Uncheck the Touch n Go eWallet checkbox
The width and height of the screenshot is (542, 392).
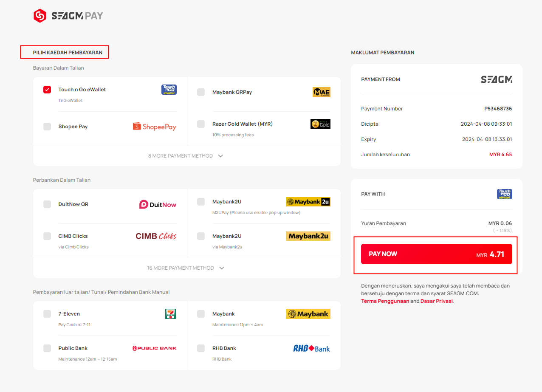pos(47,90)
